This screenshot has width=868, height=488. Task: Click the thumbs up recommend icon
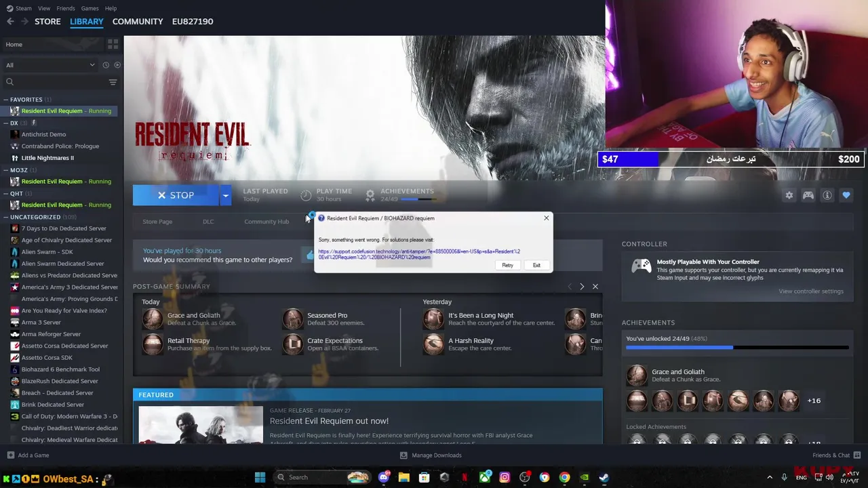[x=310, y=255]
